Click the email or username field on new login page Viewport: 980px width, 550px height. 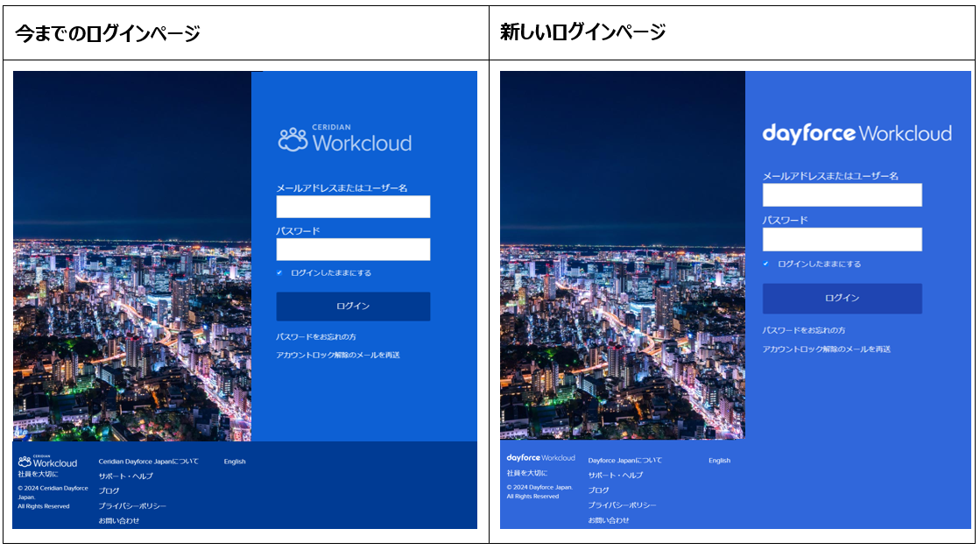coord(842,195)
